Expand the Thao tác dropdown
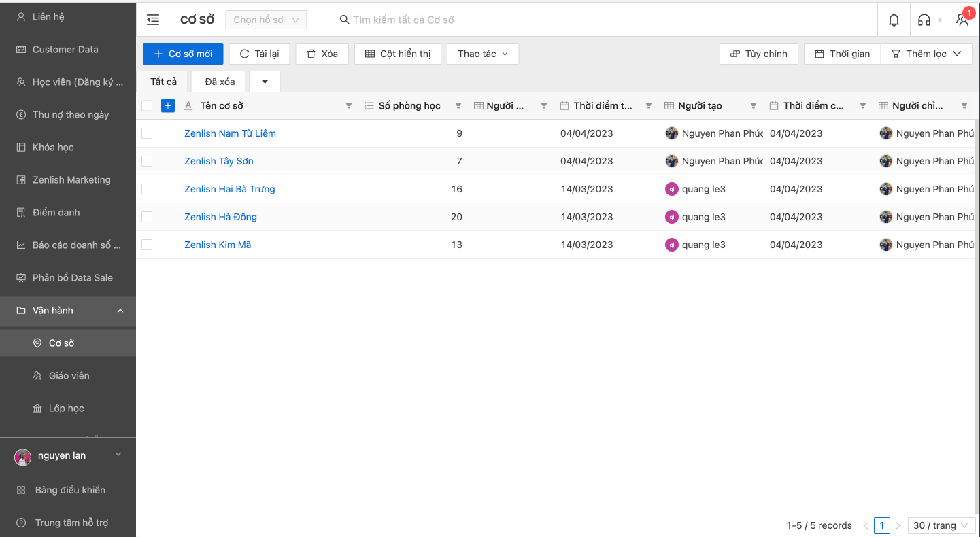 tap(482, 54)
